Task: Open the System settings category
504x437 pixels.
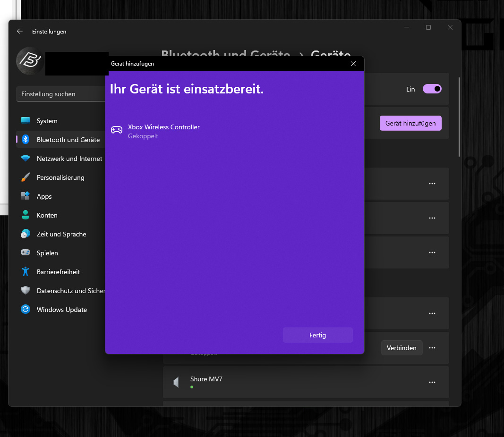Action: pyautogui.click(x=61, y=121)
